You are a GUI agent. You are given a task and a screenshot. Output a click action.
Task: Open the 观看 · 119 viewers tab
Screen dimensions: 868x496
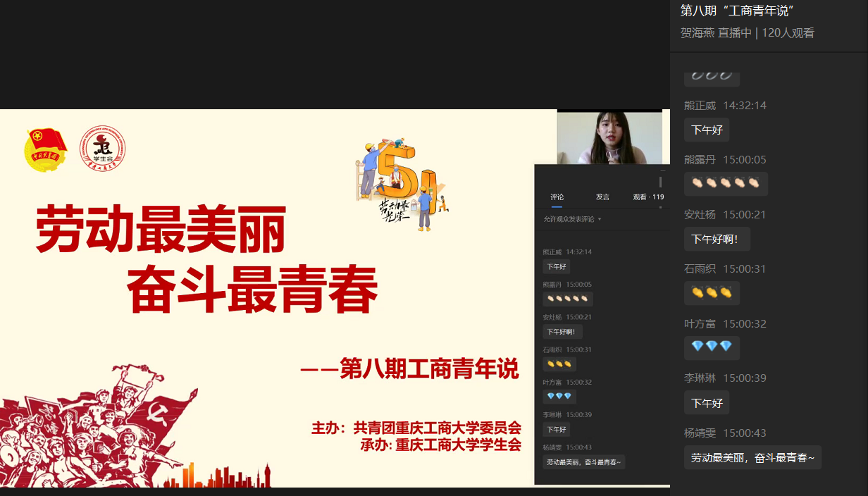[647, 197]
